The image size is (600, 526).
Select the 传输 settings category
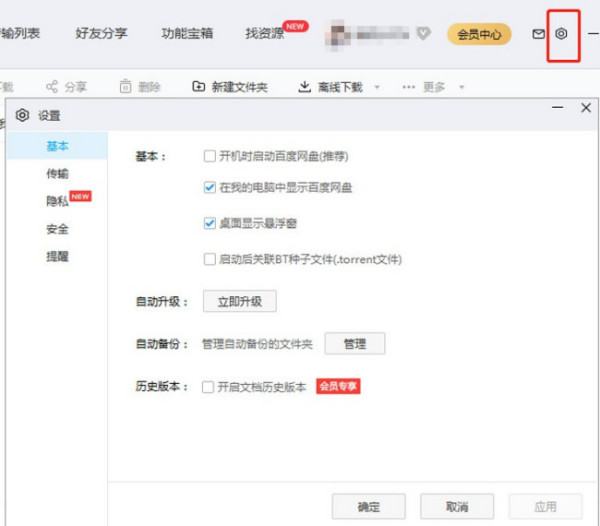(x=57, y=174)
